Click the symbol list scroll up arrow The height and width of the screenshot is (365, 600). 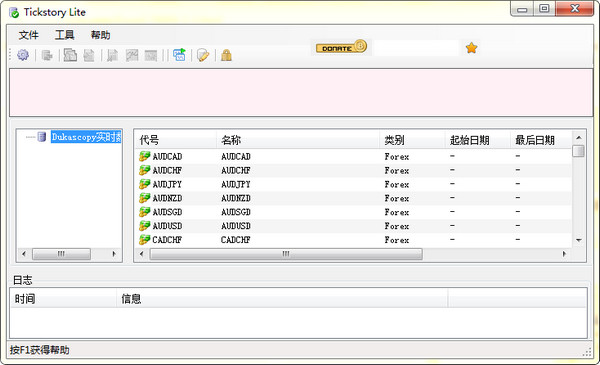point(579,137)
